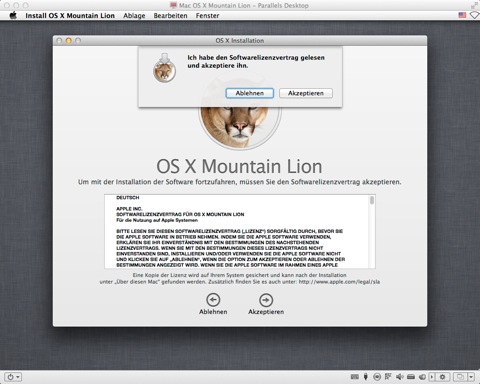The height and width of the screenshot is (384, 480).
Task: Open the view mode dropdown arrow in status bar
Action: click(x=471, y=377)
